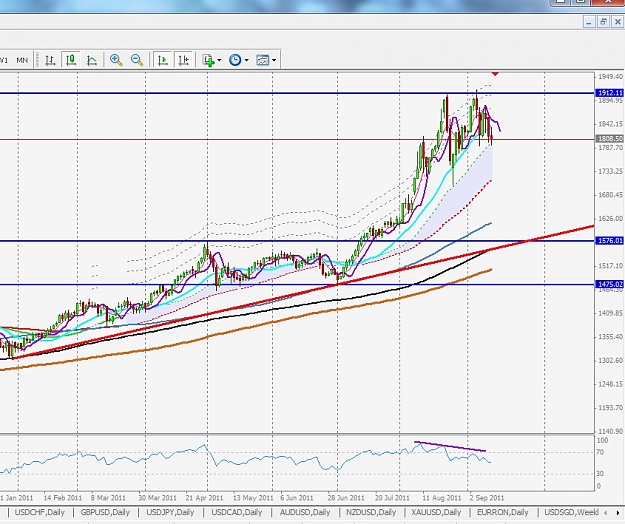Open the add indicators list

(x=208, y=60)
